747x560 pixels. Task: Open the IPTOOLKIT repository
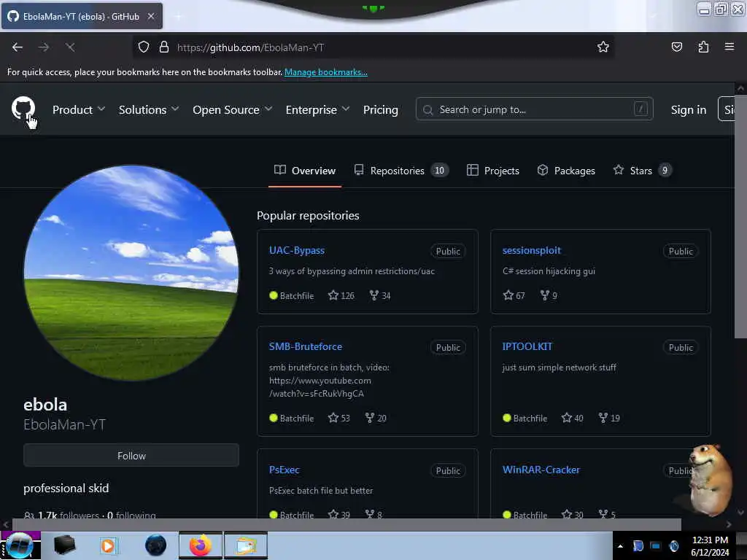[527, 346]
